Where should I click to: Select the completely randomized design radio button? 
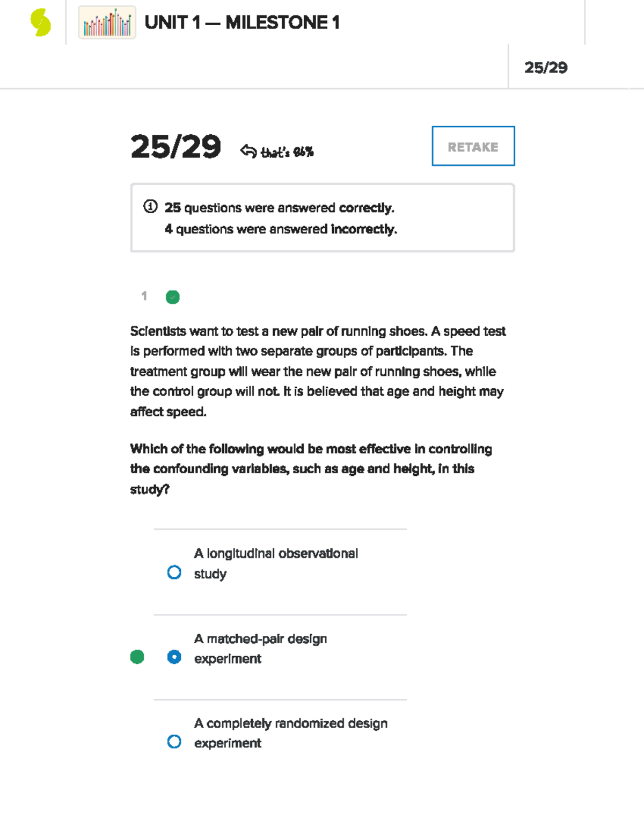[x=174, y=742]
